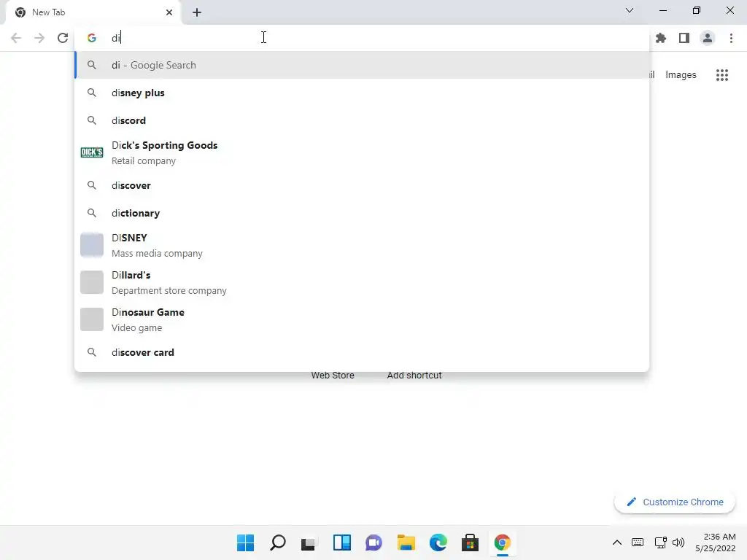Select 'di - Google Search' suggestion
The image size is (747, 560).
(362, 65)
